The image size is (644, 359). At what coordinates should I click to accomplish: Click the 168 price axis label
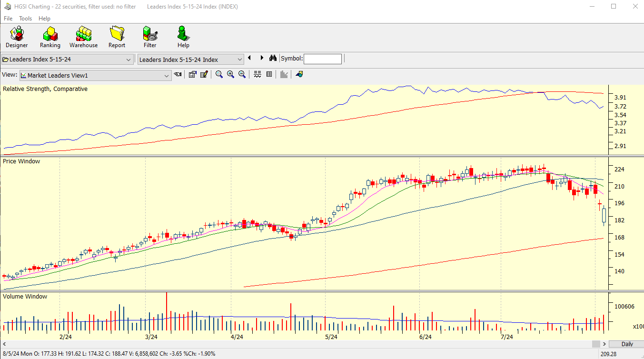[619, 237]
